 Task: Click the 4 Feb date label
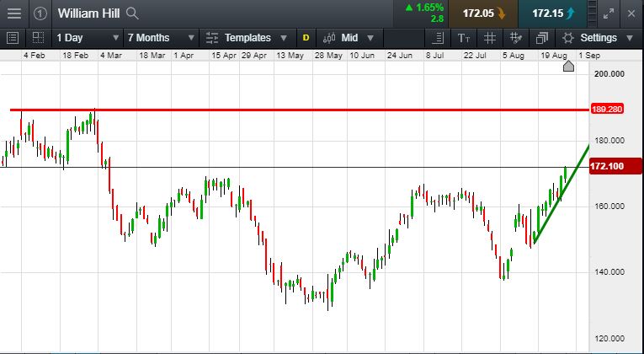pyautogui.click(x=34, y=56)
